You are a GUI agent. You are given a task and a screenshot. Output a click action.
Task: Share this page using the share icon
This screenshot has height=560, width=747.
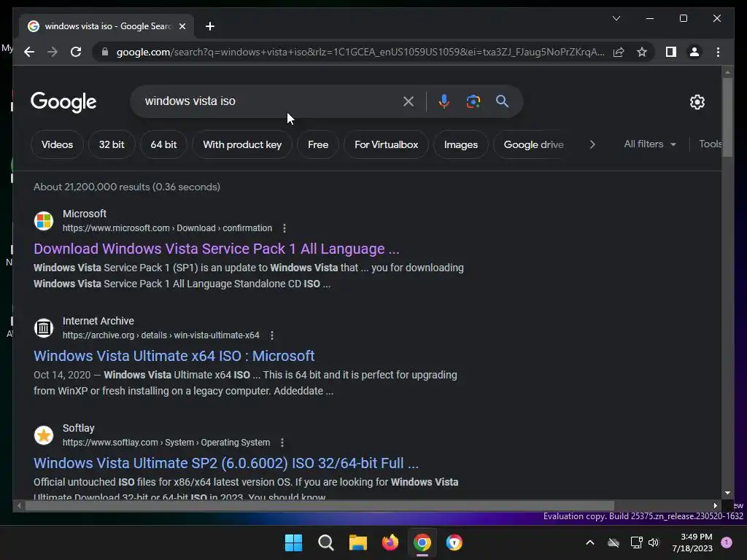(619, 52)
